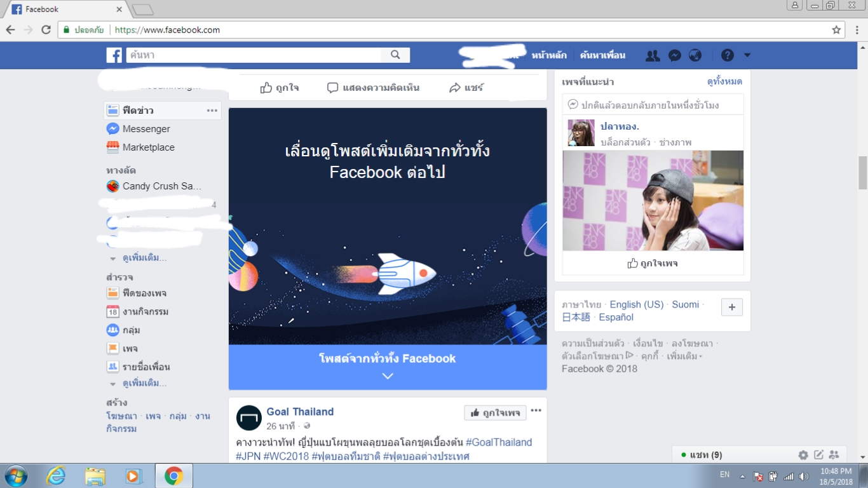Click #GoalThailand hashtag
The image size is (868, 488).
point(499,442)
